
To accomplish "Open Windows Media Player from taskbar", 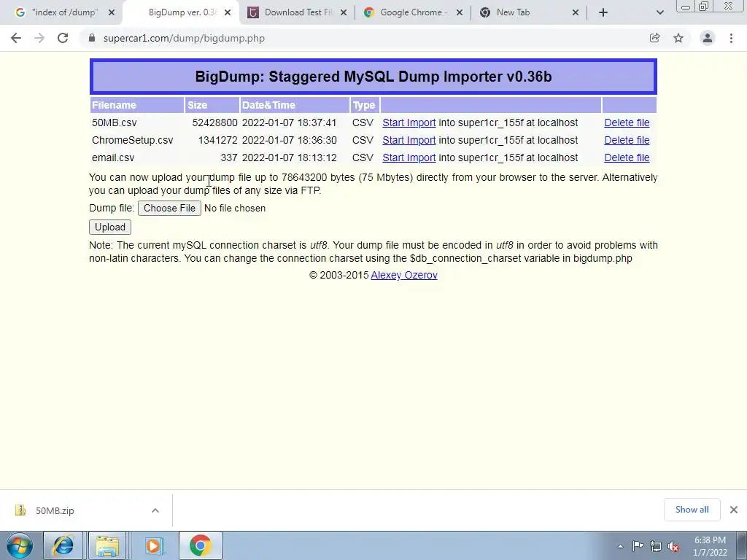I will point(153,545).
